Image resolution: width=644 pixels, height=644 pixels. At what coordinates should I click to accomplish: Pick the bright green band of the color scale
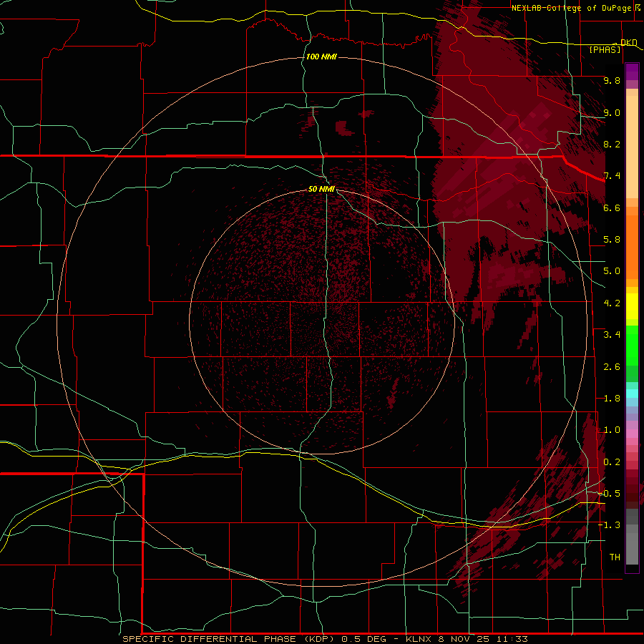(x=632, y=346)
